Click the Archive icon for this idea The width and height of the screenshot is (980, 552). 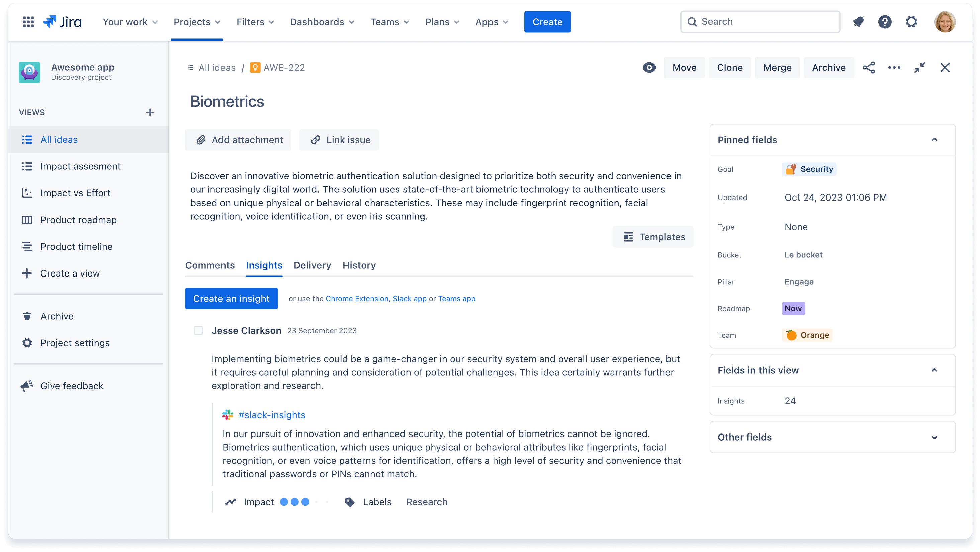(x=828, y=67)
